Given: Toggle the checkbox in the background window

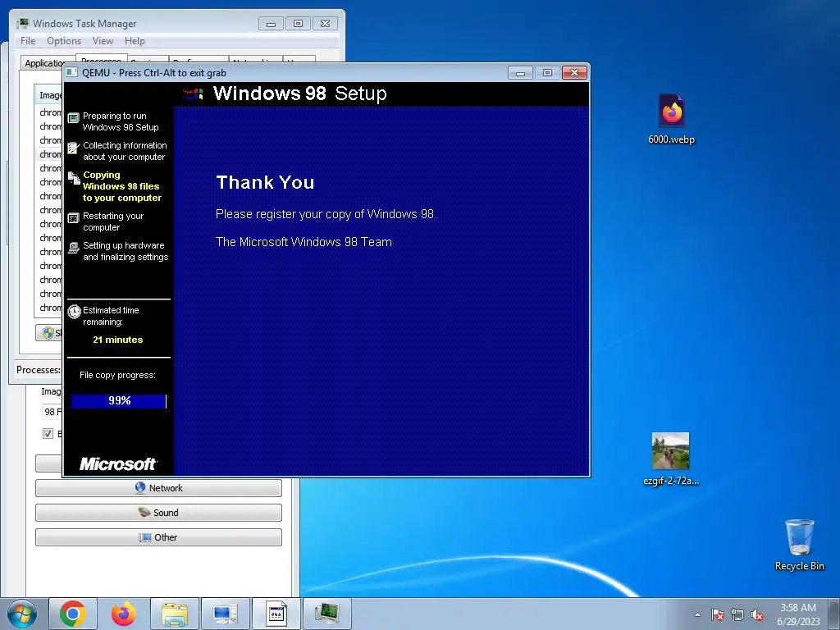Looking at the screenshot, I should (48, 433).
